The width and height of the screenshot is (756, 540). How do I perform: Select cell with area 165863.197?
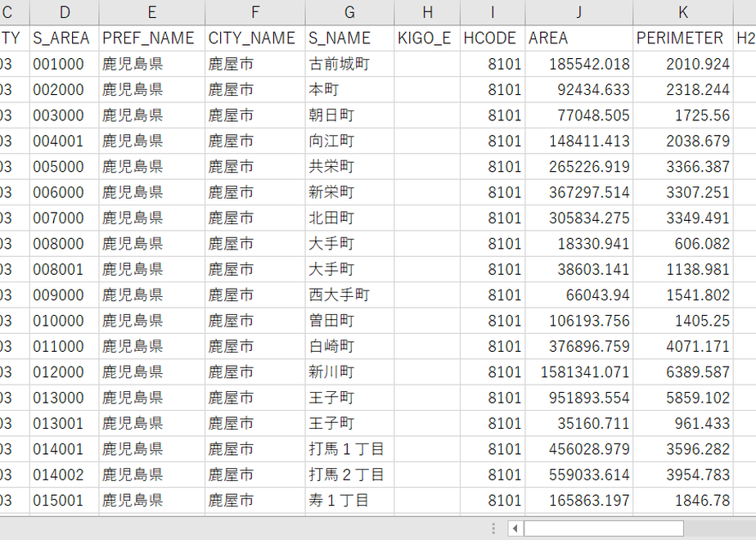(x=579, y=501)
